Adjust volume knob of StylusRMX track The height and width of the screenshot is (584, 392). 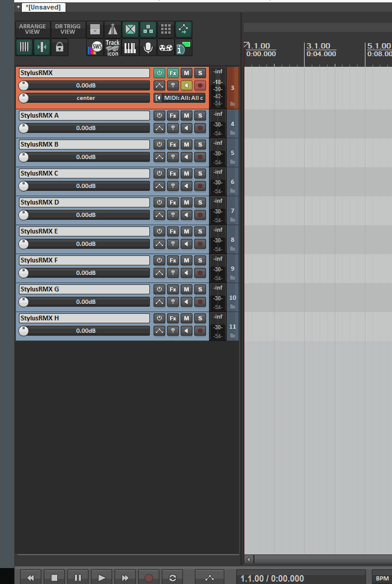[24, 86]
